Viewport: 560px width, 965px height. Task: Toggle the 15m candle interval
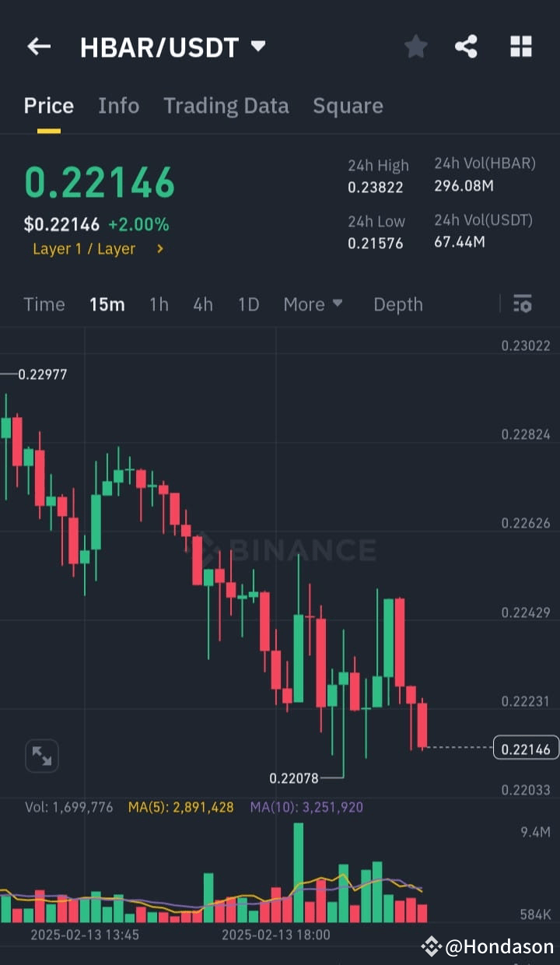click(x=107, y=304)
